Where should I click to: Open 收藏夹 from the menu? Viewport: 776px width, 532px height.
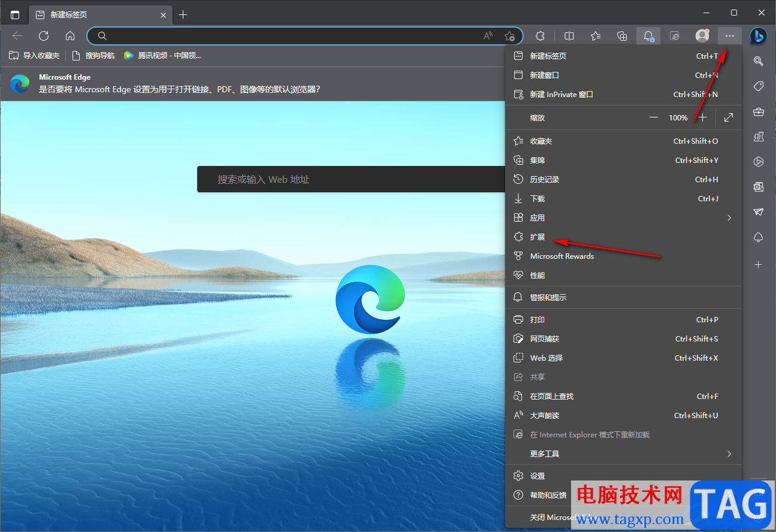[624, 141]
